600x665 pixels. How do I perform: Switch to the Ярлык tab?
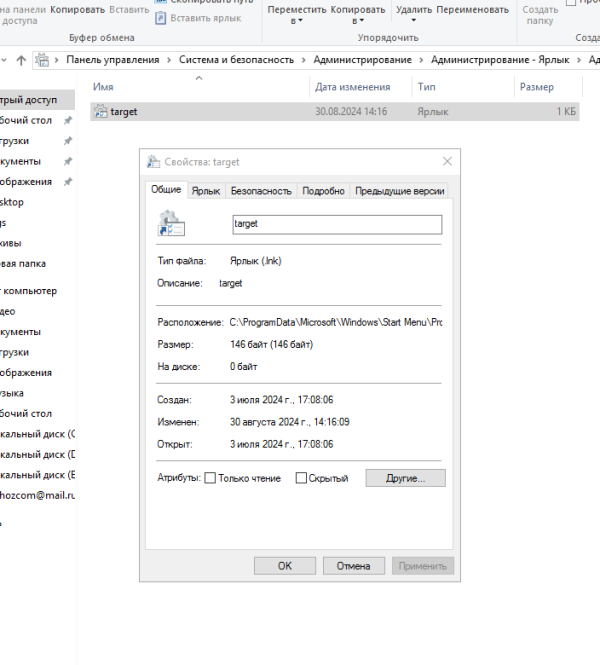click(x=206, y=191)
